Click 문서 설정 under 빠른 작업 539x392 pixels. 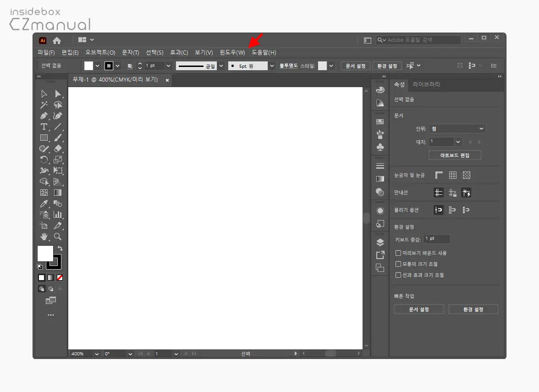[x=419, y=309]
